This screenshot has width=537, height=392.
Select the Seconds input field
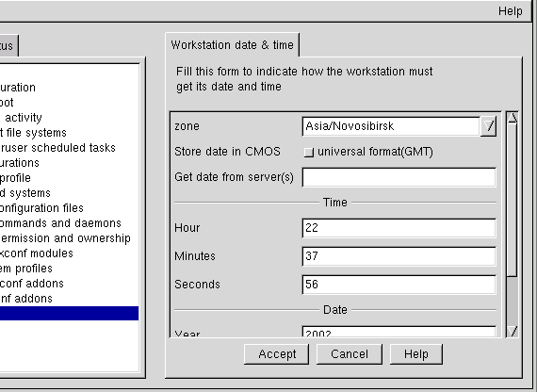pos(399,285)
